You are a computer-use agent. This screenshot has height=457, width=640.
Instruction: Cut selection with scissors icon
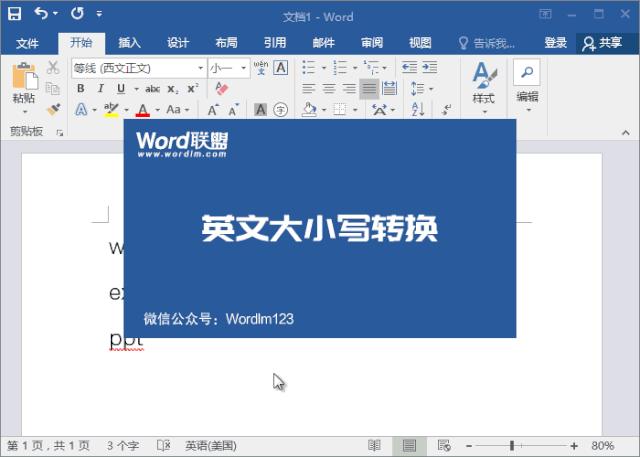(x=53, y=67)
